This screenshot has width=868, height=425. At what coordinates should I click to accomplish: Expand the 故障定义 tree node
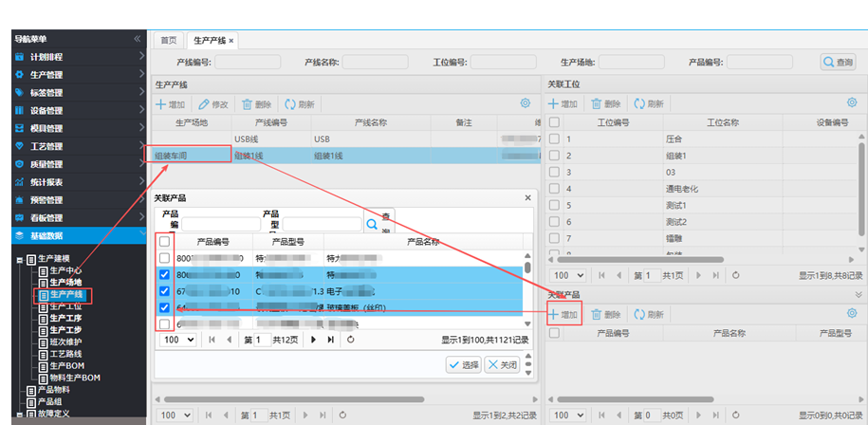(x=19, y=414)
